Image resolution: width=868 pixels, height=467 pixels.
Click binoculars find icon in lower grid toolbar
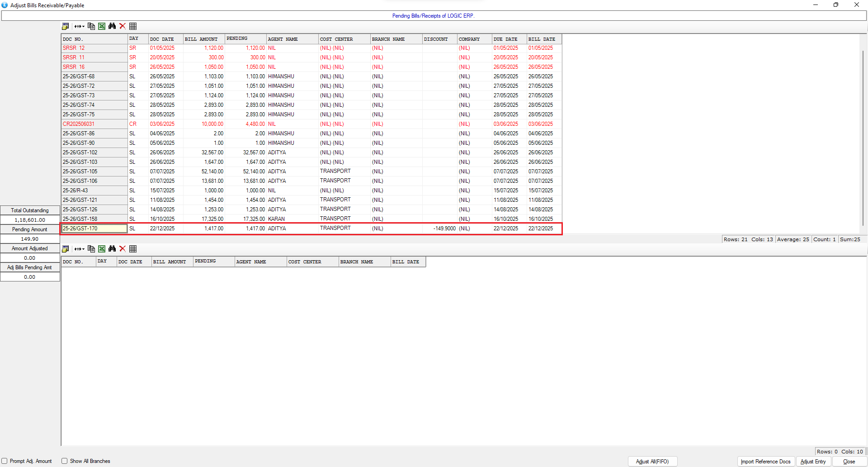click(x=112, y=249)
